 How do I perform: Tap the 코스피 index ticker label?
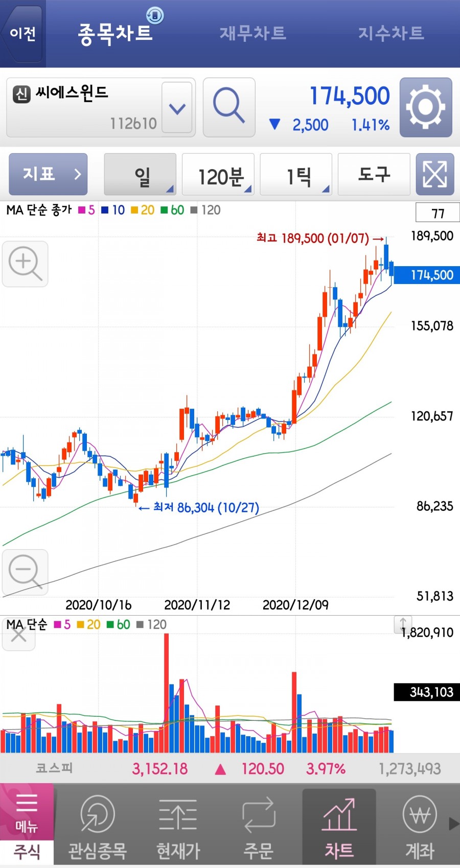coord(54,768)
